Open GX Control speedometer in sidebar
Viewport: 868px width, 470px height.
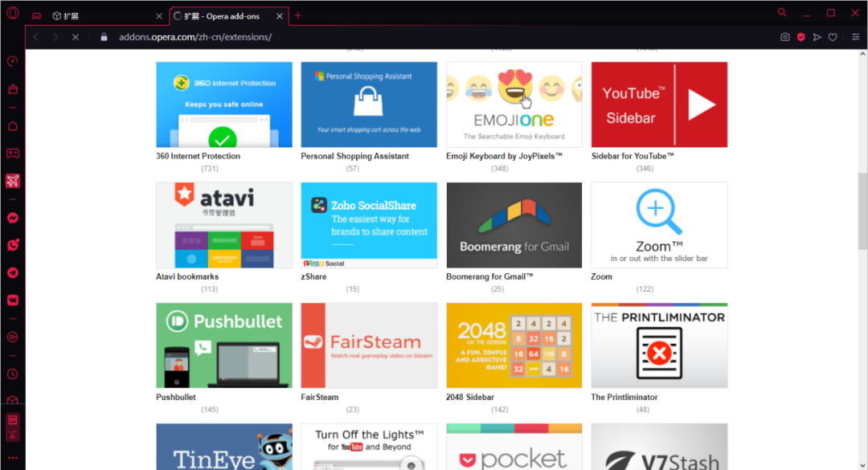point(13,61)
